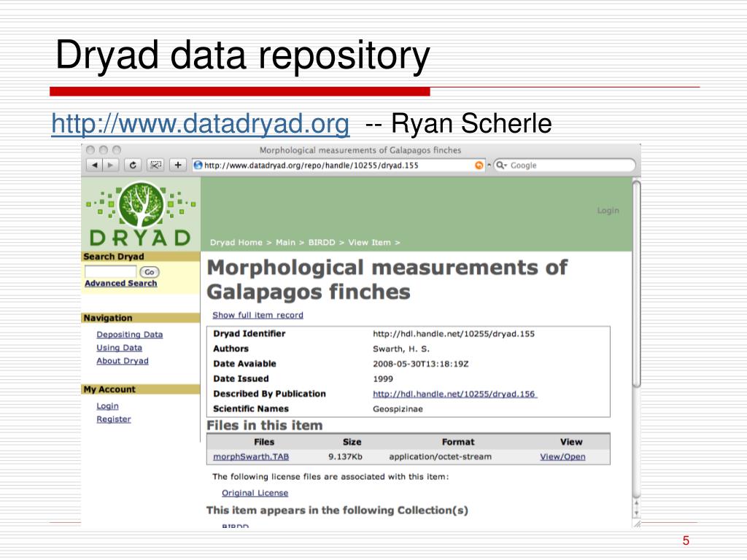747x560 pixels.
Task: Click the Go search button
Action: click(149, 272)
